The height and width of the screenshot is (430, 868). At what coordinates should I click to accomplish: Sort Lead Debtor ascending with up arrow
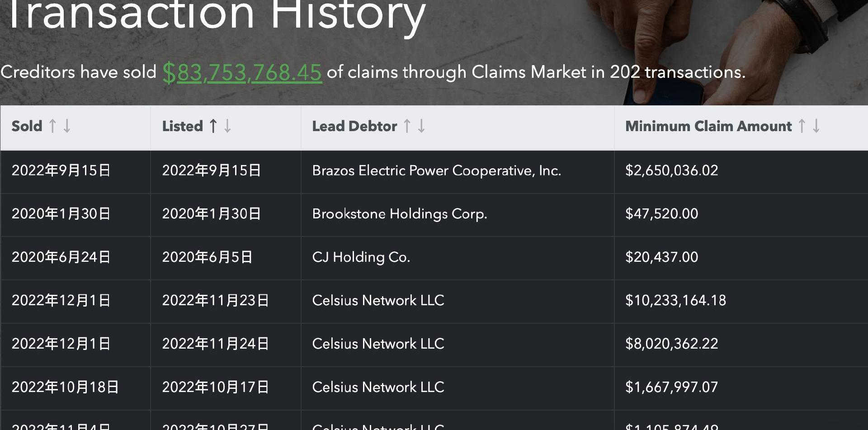coord(407,126)
